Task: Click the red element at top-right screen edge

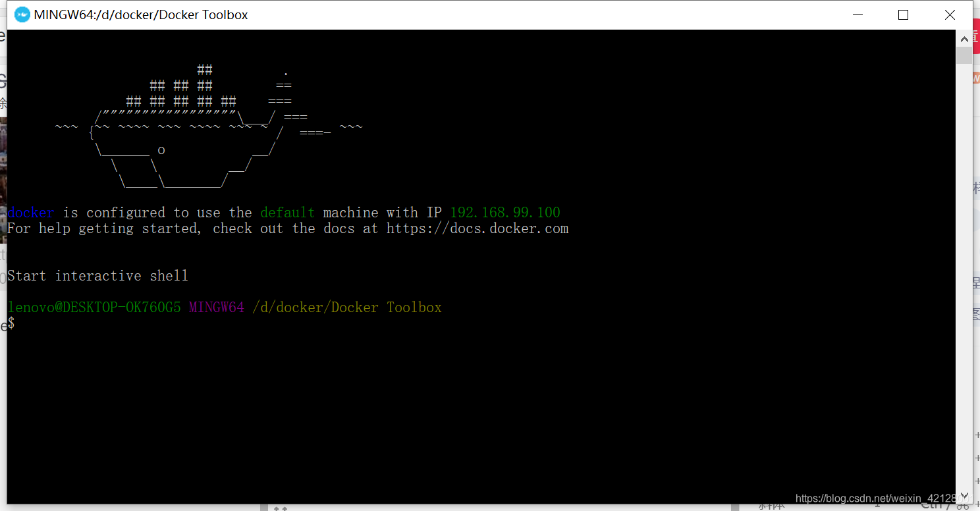Action: coord(977,38)
